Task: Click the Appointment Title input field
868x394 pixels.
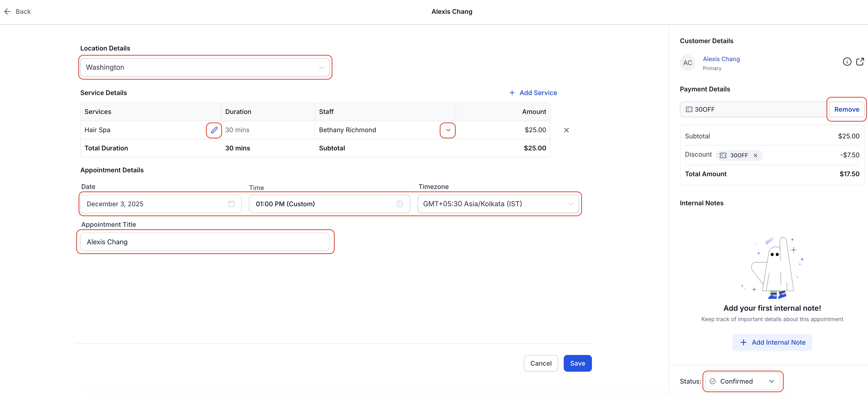Action: click(x=204, y=242)
